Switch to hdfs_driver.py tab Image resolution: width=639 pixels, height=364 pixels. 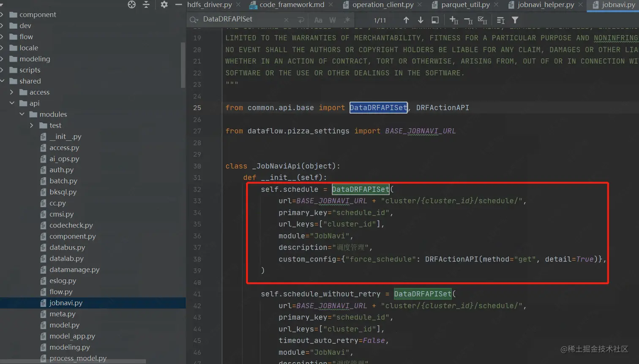click(210, 5)
